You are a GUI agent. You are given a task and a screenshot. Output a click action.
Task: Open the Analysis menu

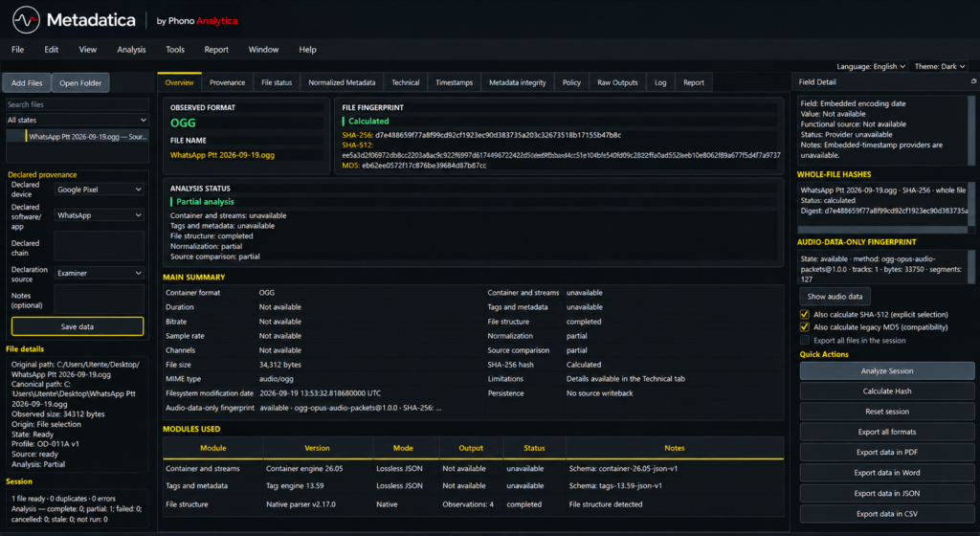coord(131,50)
